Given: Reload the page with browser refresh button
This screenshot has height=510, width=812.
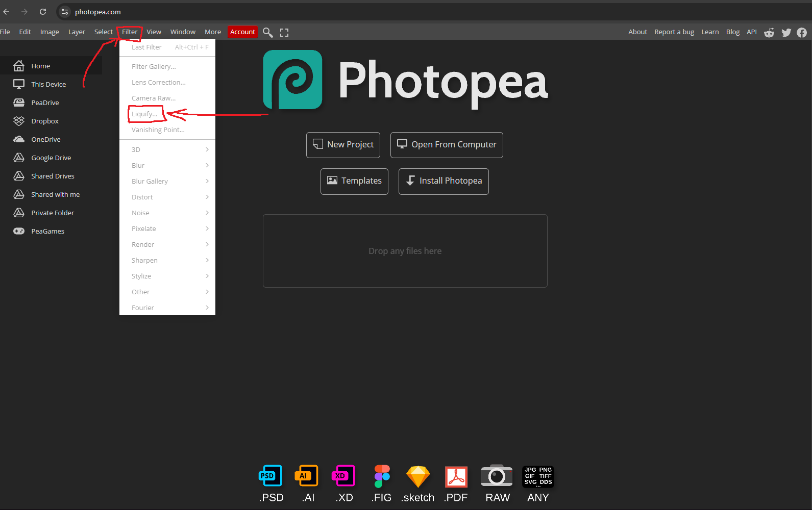Looking at the screenshot, I should [x=43, y=12].
